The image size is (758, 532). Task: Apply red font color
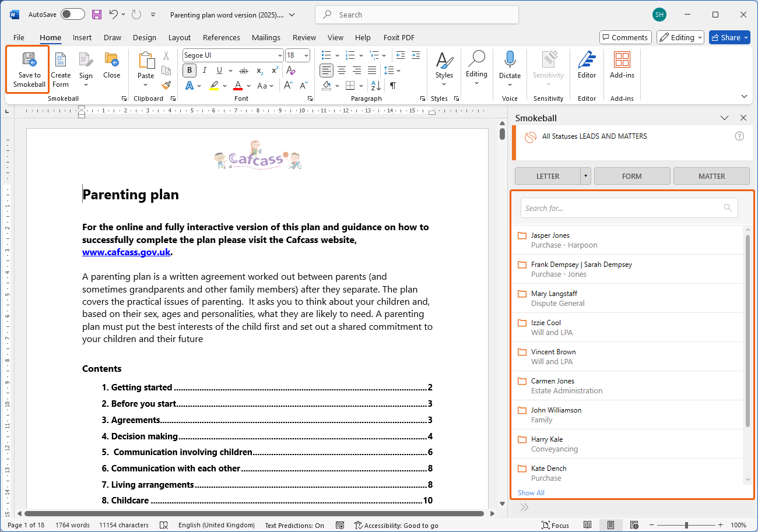click(238, 86)
